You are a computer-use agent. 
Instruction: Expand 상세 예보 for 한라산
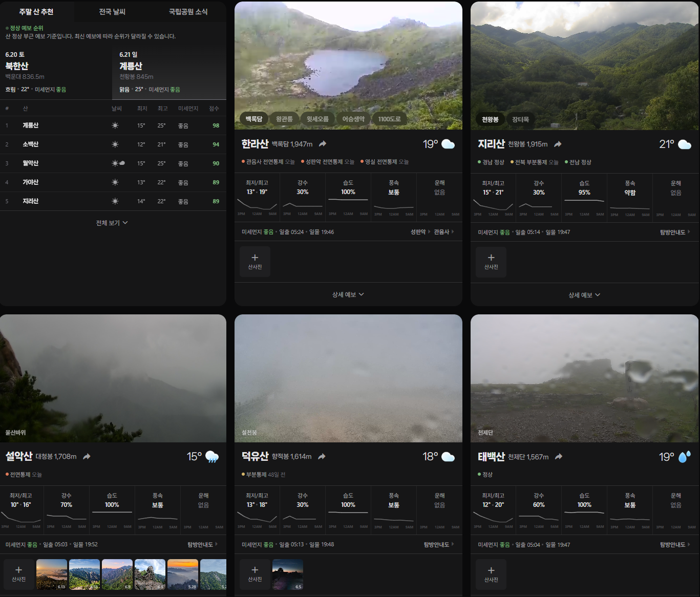[x=348, y=294]
